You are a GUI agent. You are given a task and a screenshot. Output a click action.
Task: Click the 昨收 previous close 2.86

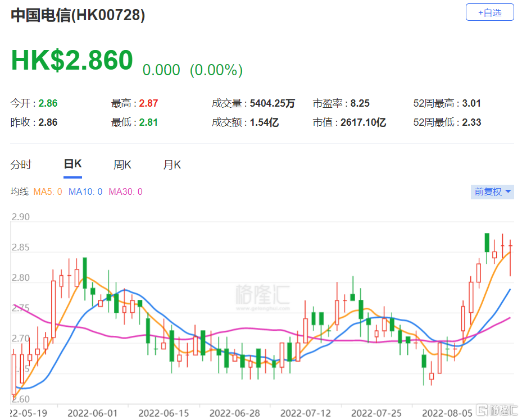[48, 122]
